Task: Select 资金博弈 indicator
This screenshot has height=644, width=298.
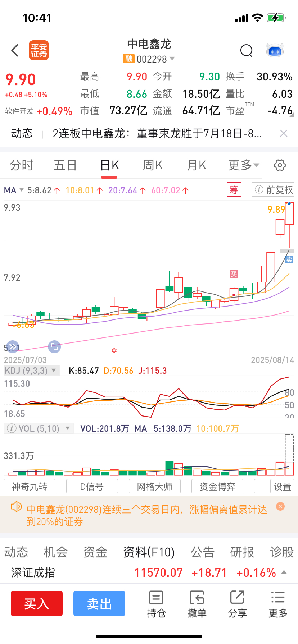Action: click(217, 487)
